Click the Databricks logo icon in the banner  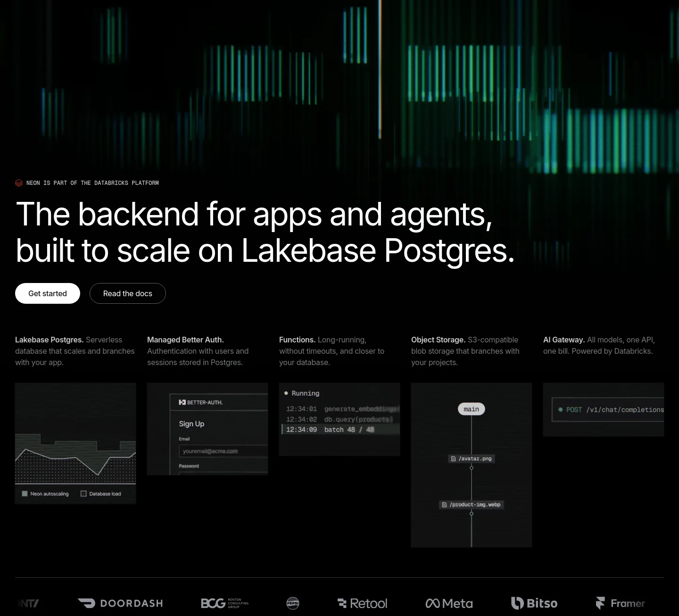click(19, 183)
